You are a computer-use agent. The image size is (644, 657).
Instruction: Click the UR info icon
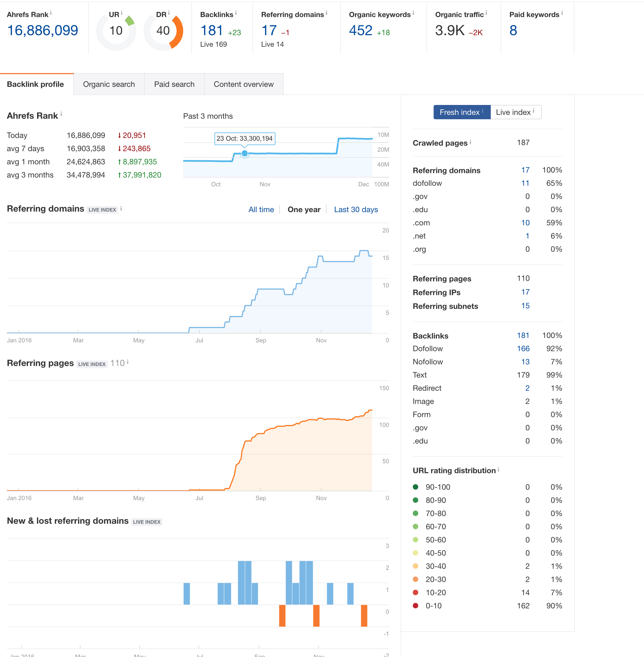(121, 13)
